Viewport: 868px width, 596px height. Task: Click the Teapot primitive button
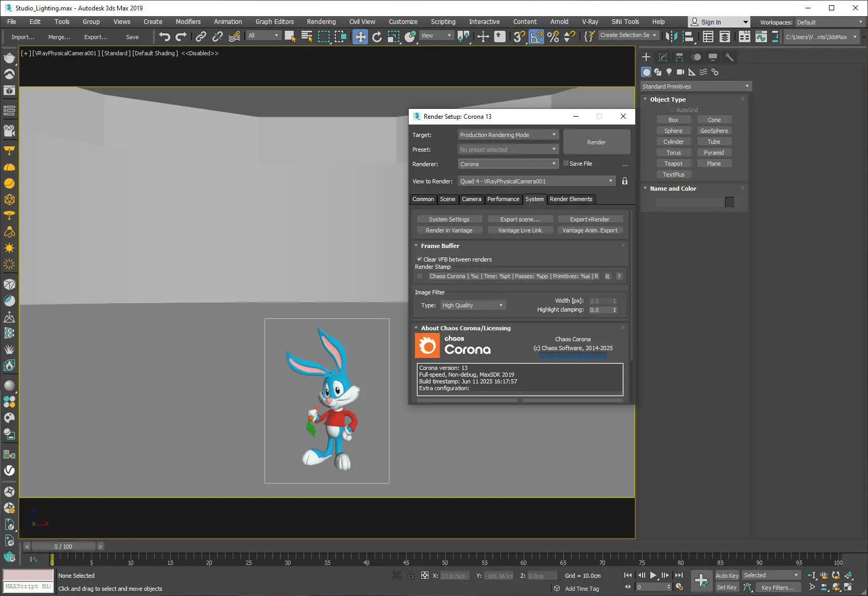(673, 164)
